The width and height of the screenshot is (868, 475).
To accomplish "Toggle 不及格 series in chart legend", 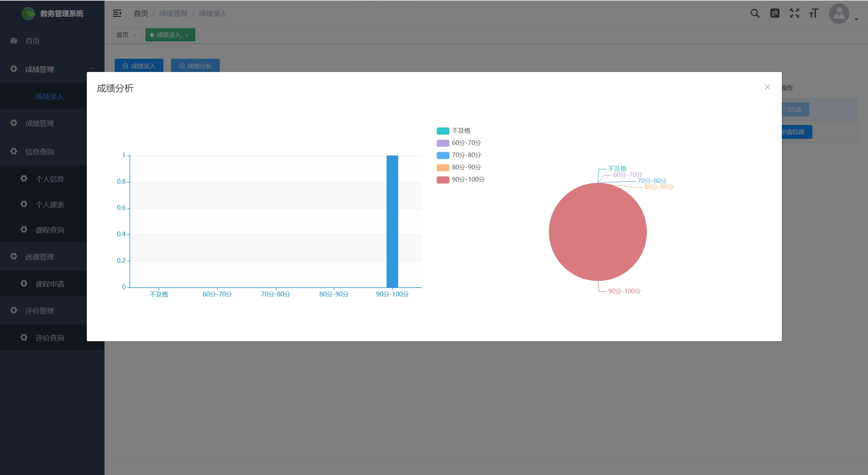I will (x=461, y=131).
